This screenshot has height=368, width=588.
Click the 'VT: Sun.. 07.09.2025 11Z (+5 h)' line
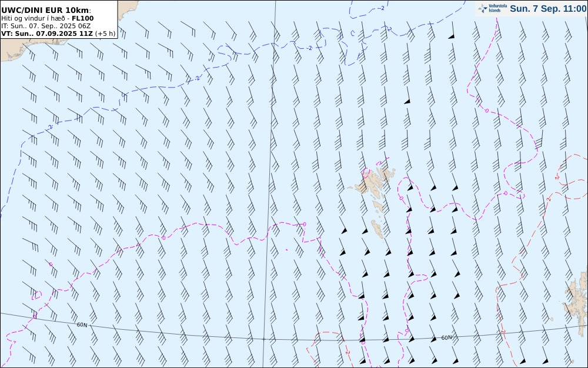pyautogui.click(x=58, y=34)
